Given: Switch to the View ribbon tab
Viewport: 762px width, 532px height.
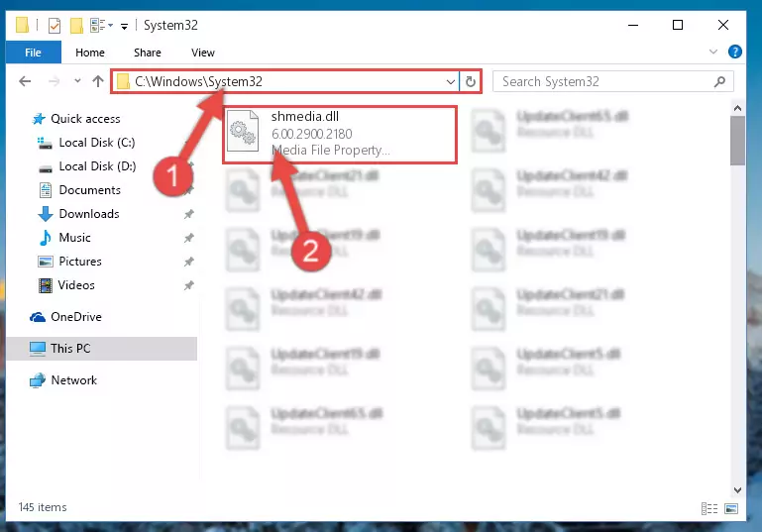Looking at the screenshot, I should pyautogui.click(x=203, y=53).
